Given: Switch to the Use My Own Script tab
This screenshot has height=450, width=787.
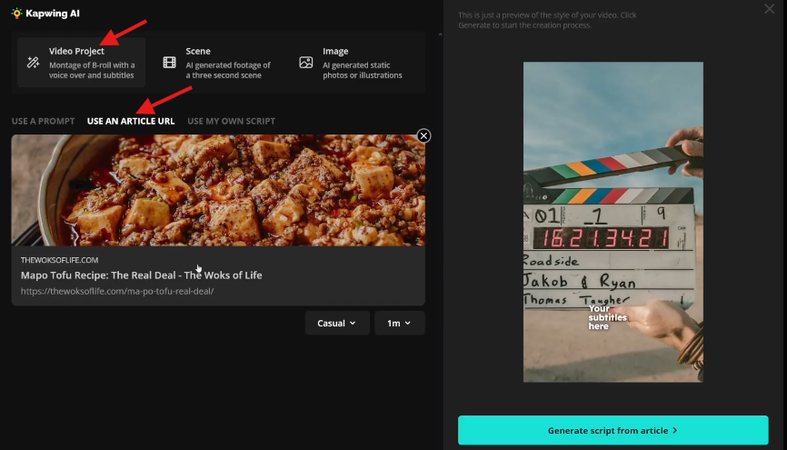Looking at the screenshot, I should 231,121.
